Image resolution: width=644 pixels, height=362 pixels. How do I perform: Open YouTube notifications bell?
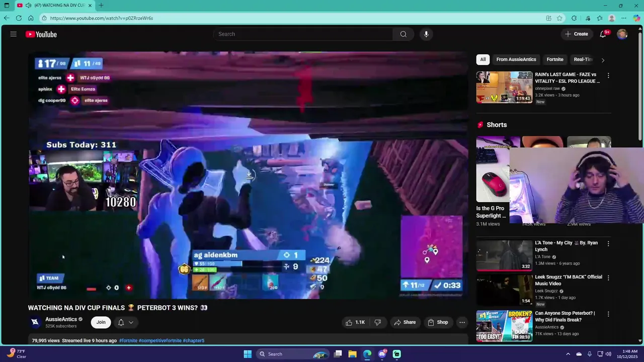[603, 34]
